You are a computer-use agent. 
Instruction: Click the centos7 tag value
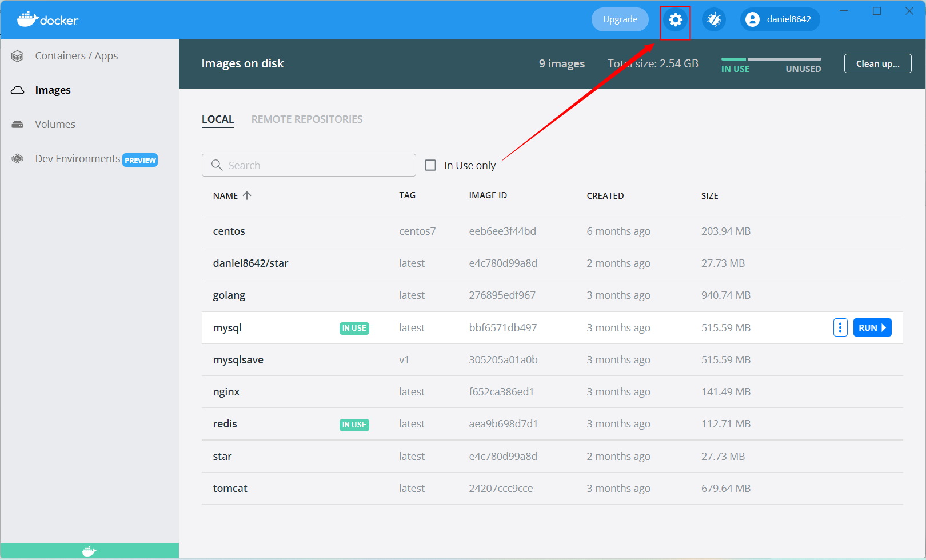(x=417, y=231)
